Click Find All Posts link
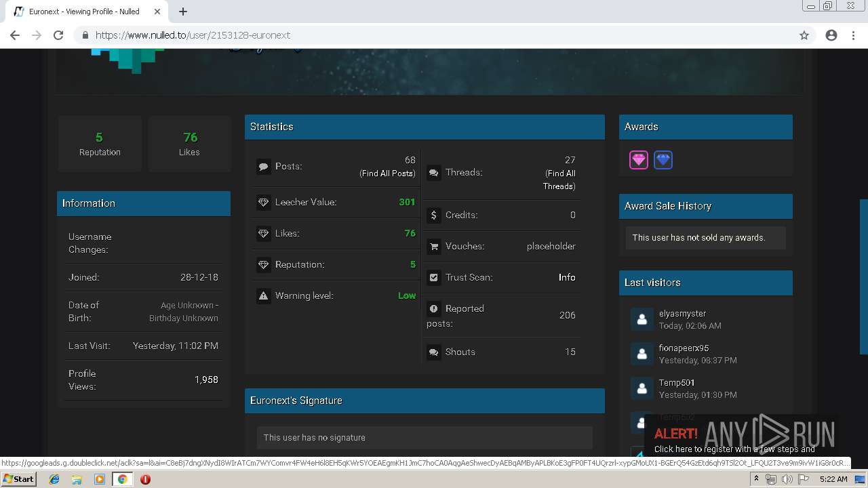 [x=387, y=174]
